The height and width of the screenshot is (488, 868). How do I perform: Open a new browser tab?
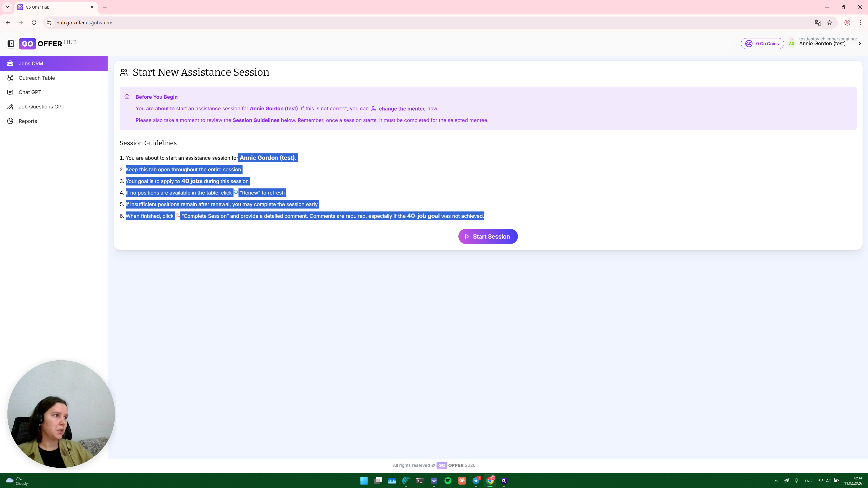[105, 7]
